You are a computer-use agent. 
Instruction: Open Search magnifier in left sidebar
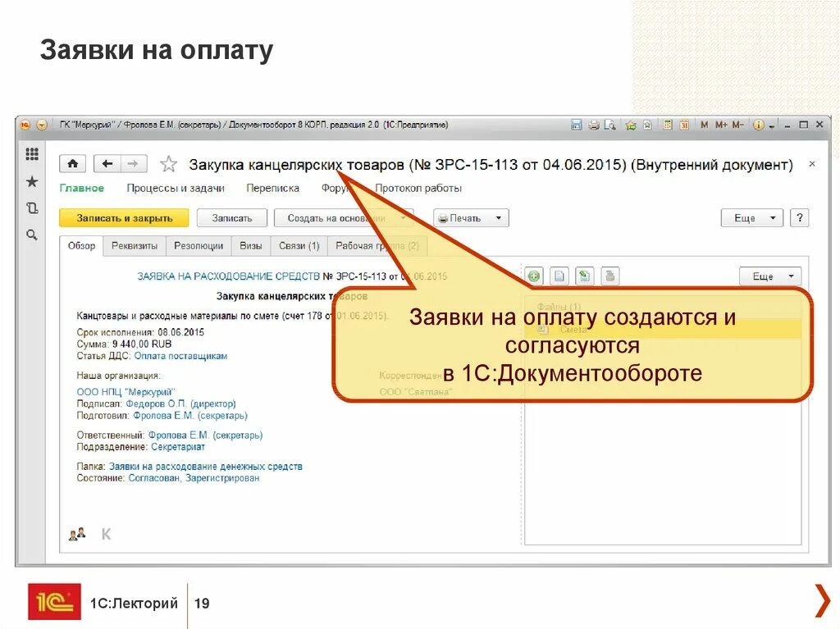32,235
